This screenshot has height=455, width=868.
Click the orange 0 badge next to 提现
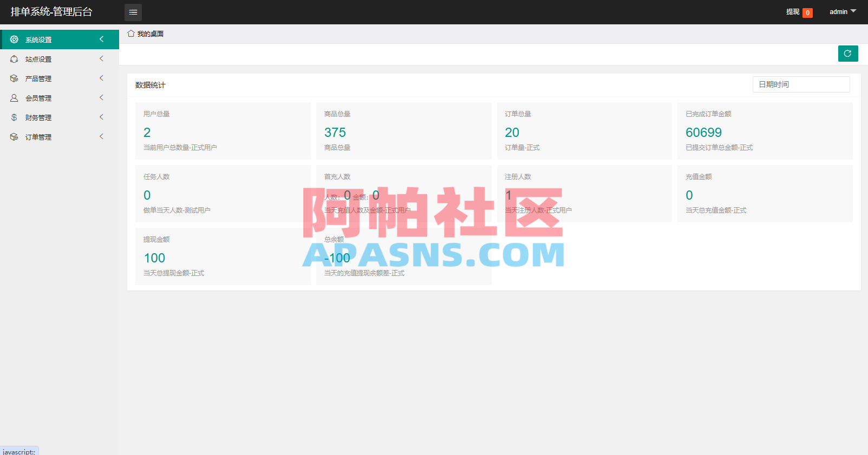(807, 12)
